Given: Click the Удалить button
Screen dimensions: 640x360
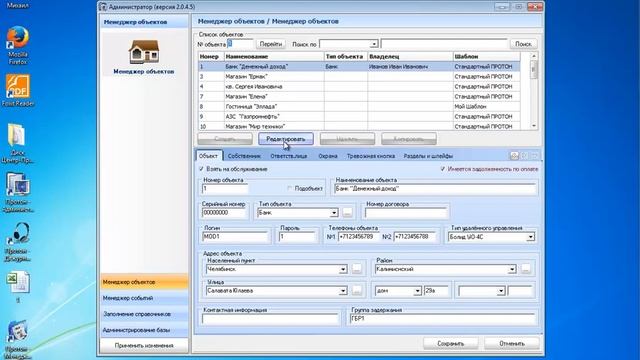Looking at the screenshot, I should pyautogui.click(x=347, y=139).
